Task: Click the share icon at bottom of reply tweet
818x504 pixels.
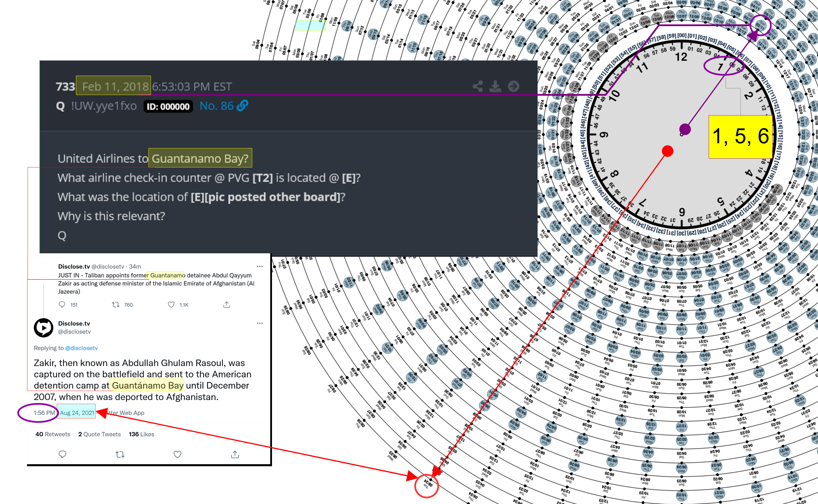Action: tap(235, 454)
